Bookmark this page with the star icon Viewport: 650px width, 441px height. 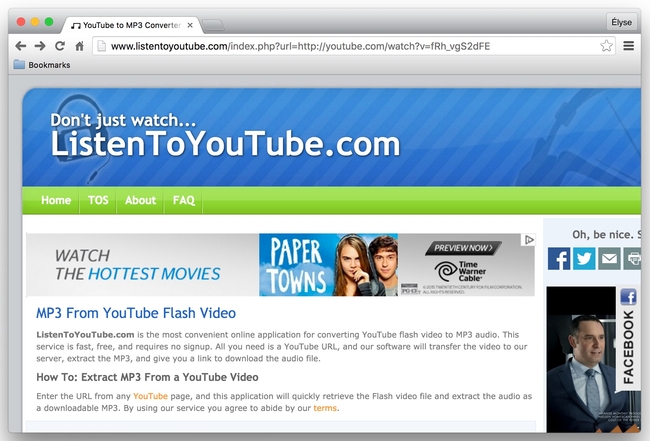tap(606, 46)
